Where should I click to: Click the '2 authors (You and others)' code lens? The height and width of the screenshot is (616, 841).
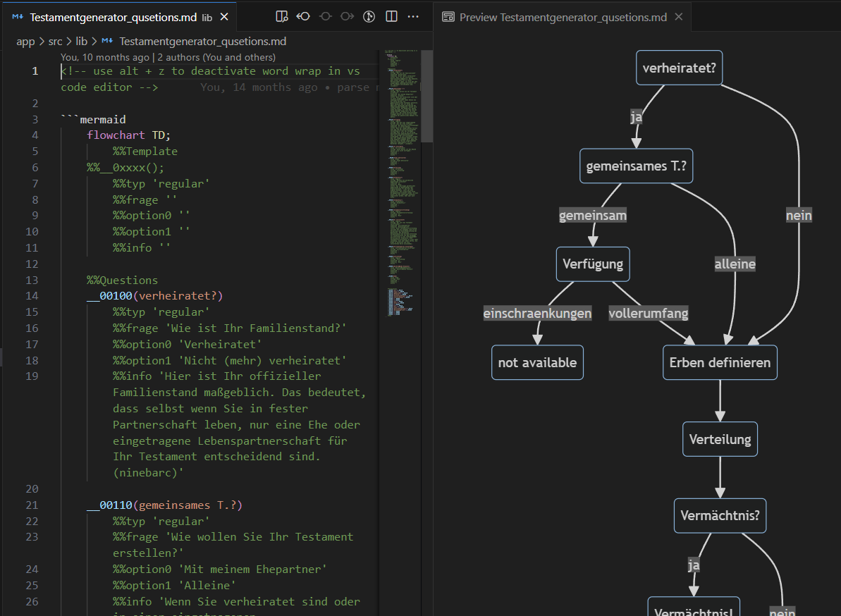(x=216, y=57)
